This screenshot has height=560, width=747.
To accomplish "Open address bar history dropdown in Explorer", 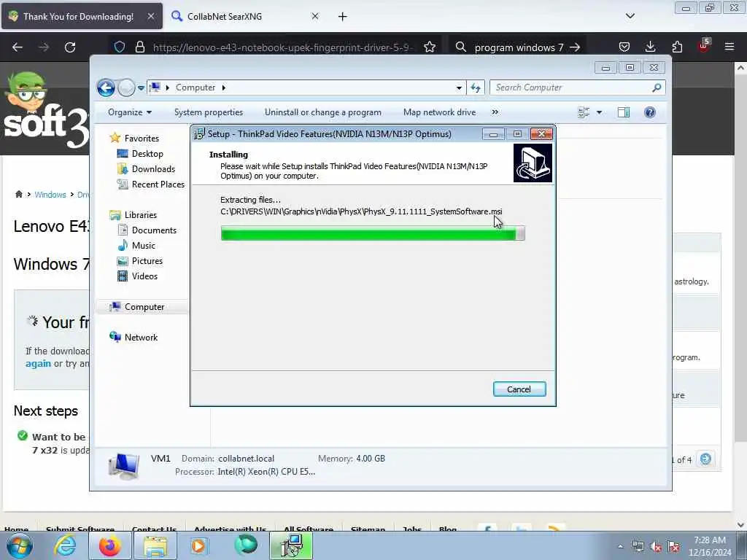I will pyautogui.click(x=459, y=87).
